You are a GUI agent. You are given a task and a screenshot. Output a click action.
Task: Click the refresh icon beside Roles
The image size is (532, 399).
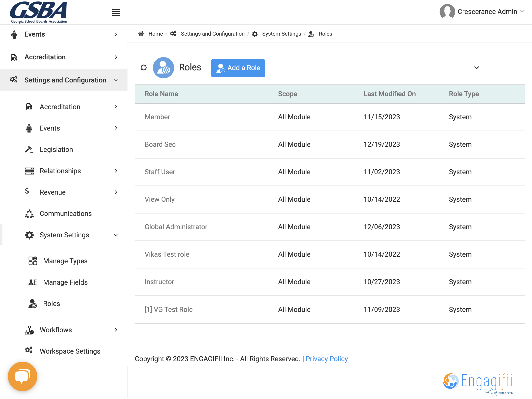[x=144, y=67]
